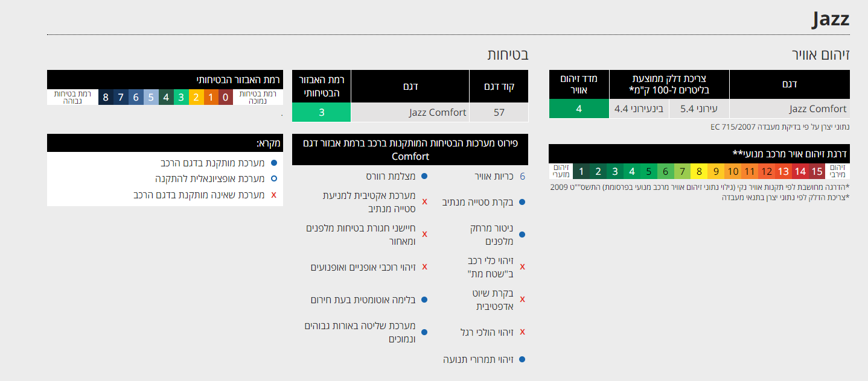Select the yellow 2 safety level swatch
The height and width of the screenshot is (381, 868).
tap(195, 97)
